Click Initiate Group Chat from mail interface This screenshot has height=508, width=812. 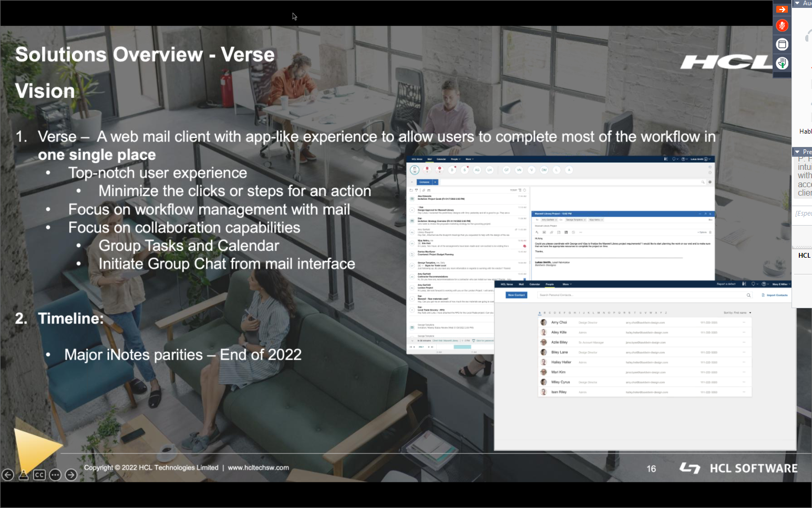(227, 264)
